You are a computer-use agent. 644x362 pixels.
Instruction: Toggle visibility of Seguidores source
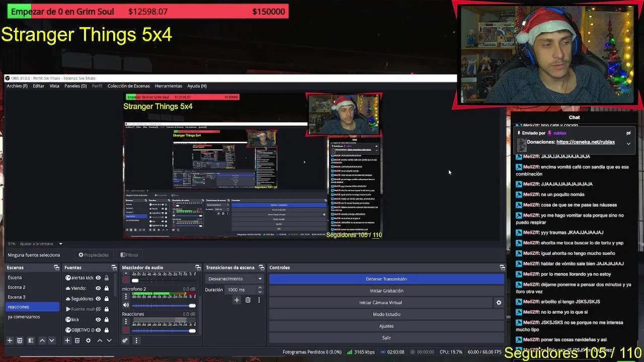[x=98, y=299]
